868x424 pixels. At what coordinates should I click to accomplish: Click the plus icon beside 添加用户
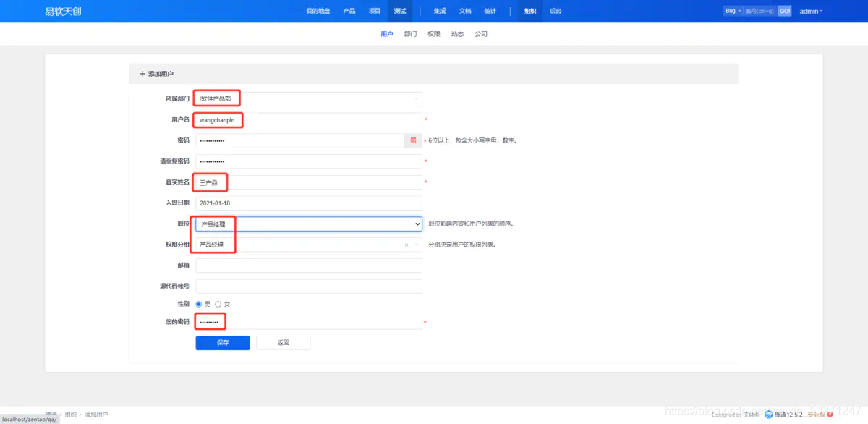[142, 74]
